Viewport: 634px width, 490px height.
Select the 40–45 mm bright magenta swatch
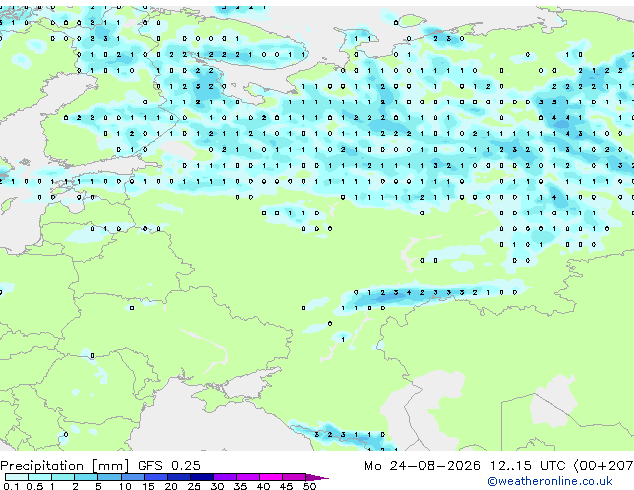pyautogui.click(x=271, y=477)
